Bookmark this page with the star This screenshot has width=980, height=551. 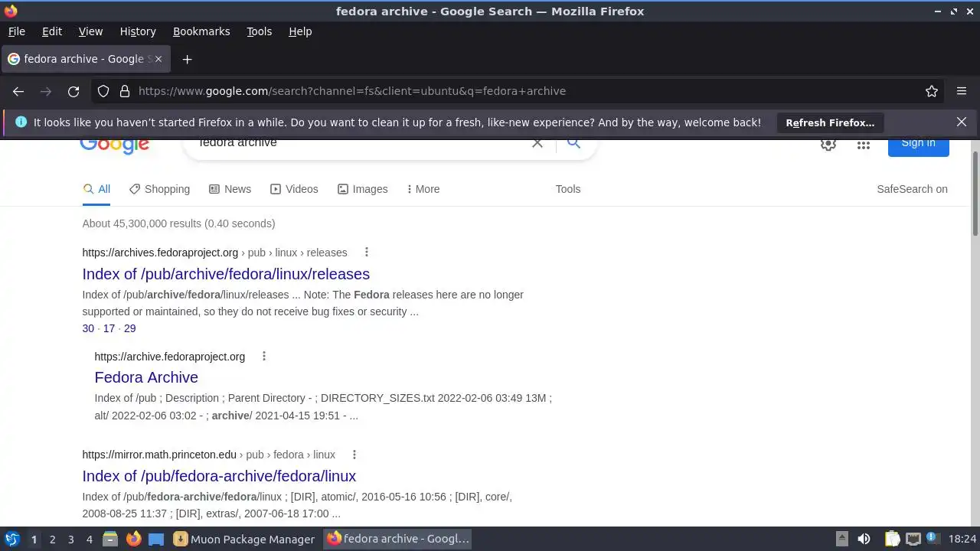coord(932,91)
